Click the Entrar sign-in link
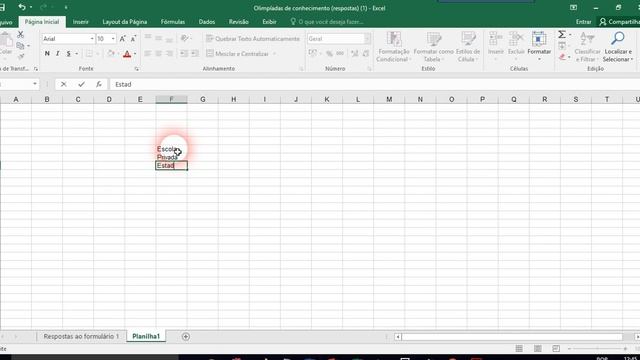This screenshot has width=640, height=360. (583, 22)
